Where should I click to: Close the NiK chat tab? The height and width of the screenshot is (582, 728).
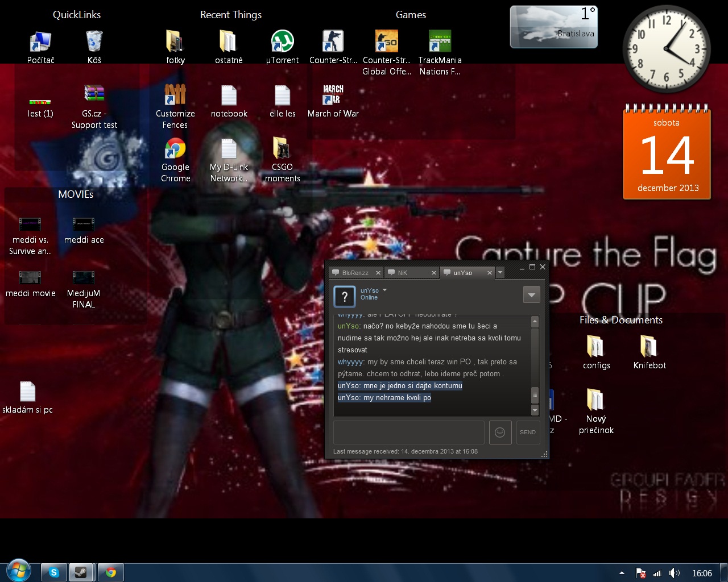coord(434,273)
